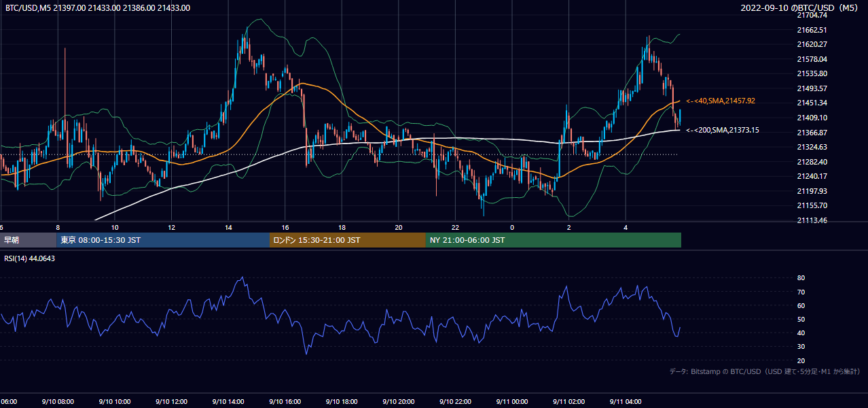
Task: Click hour tick 12 under price chart
Action: (171, 228)
